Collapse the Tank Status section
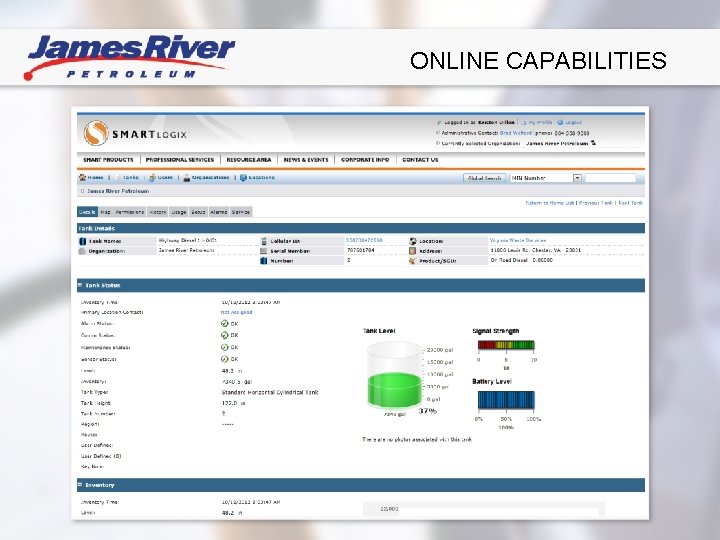This screenshot has height=540, width=720. (80, 285)
